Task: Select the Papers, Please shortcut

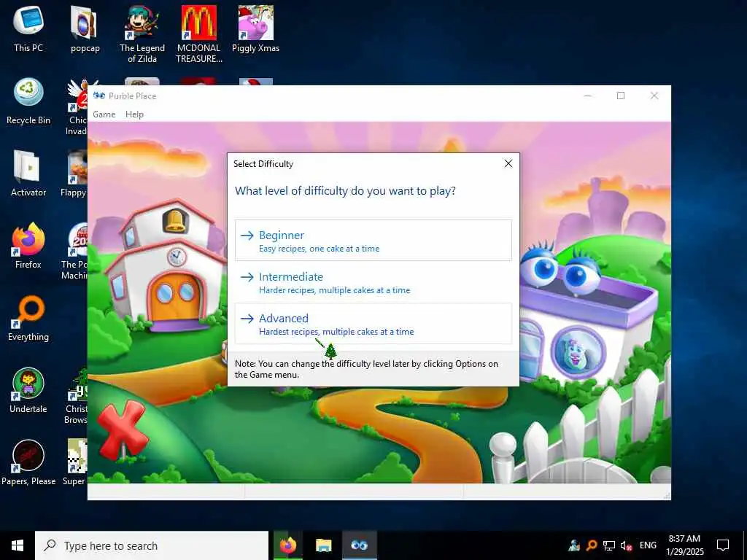Action: 28,462
